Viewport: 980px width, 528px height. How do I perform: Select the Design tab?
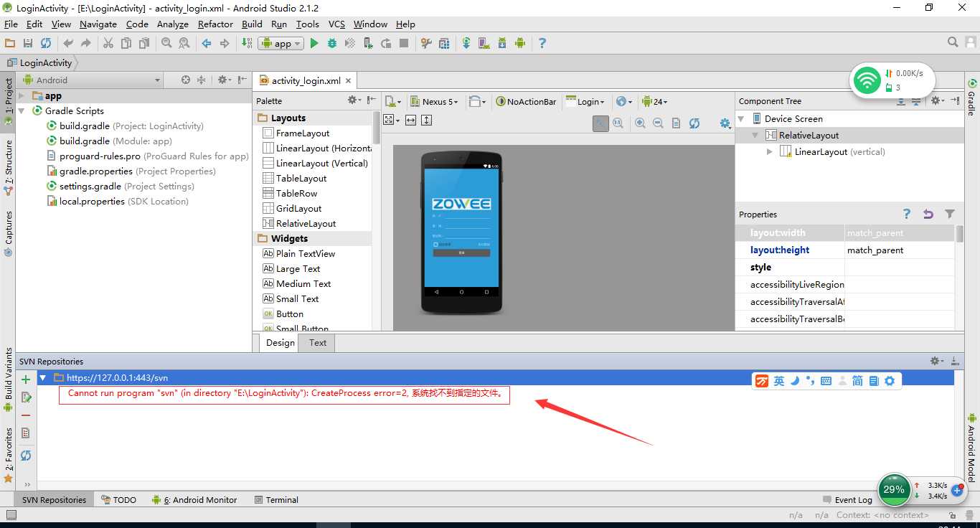tap(281, 343)
